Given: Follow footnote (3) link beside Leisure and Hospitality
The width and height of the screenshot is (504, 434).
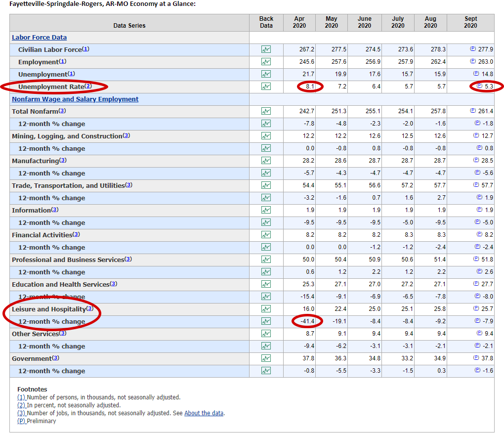Looking at the screenshot, I should pyautogui.click(x=89, y=308).
